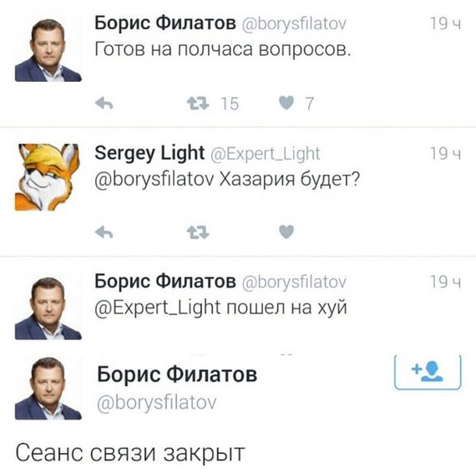Open Борис Филатов avatar in first tweet
The width and height of the screenshot is (476, 473).
click(48, 48)
